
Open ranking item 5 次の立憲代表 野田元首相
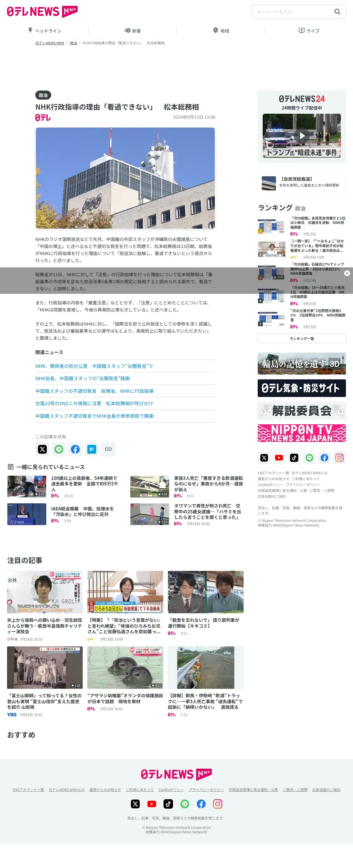point(302,319)
